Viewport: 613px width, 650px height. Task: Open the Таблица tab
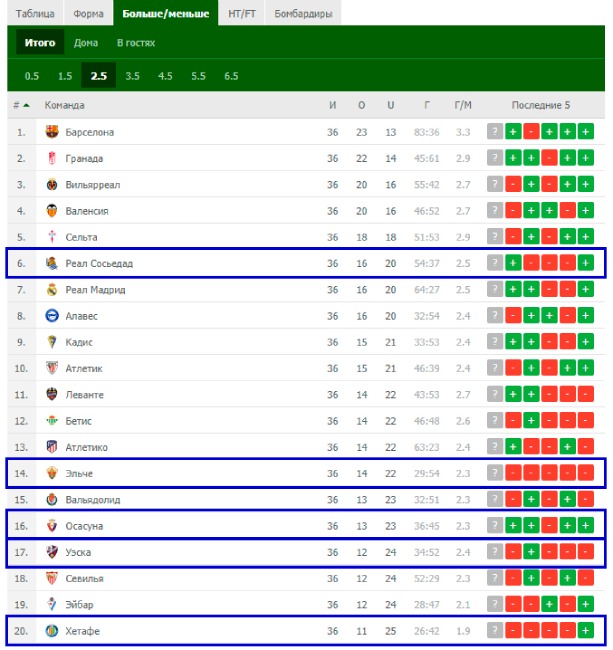35,13
